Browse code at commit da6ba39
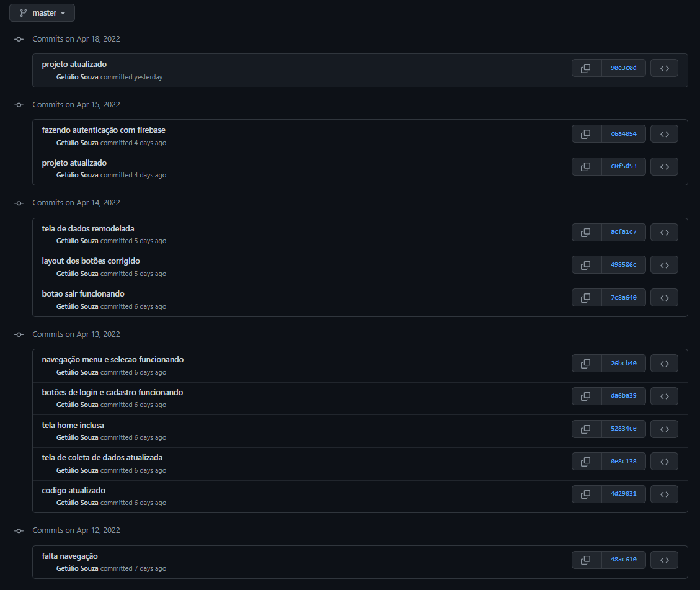The height and width of the screenshot is (590, 700). coord(664,396)
